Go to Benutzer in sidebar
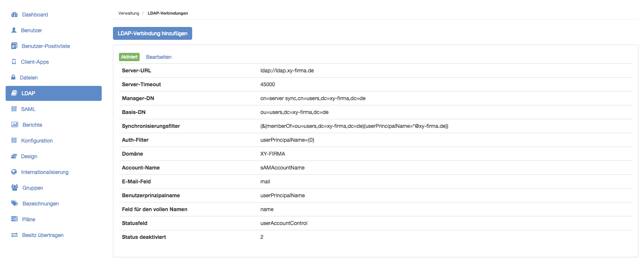The width and height of the screenshot is (644, 264). click(x=32, y=30)
